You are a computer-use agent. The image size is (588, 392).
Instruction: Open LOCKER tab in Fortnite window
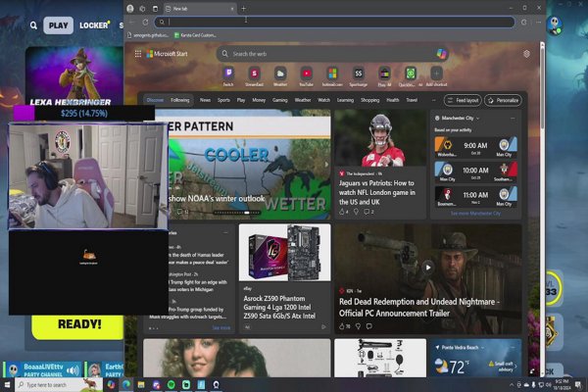pyautogui.click(x=94, y=25)
